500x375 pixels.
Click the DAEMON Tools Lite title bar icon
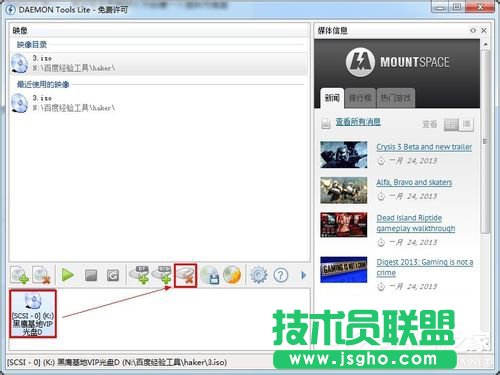10,9
